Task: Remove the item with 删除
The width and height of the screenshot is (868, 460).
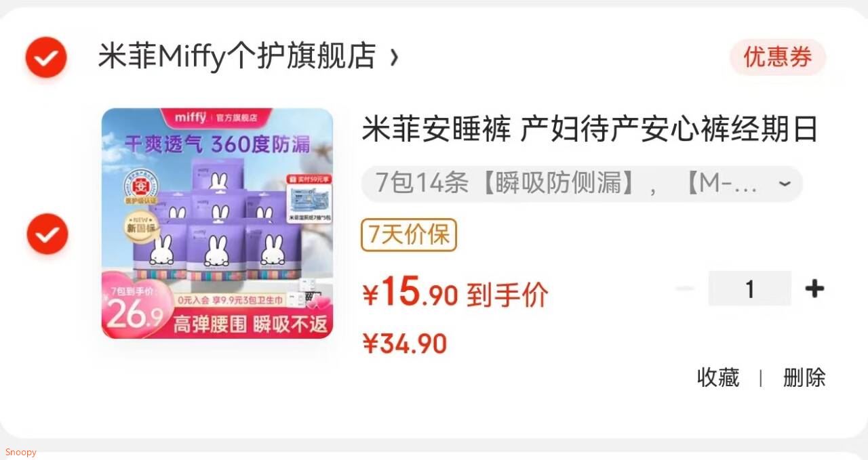Action: click(804, 377)
